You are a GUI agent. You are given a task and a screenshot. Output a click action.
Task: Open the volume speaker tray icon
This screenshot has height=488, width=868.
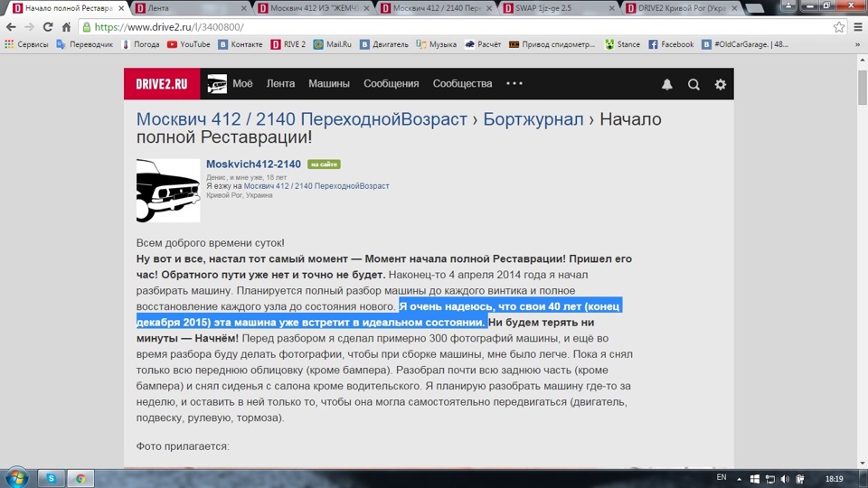pos(785,479)
